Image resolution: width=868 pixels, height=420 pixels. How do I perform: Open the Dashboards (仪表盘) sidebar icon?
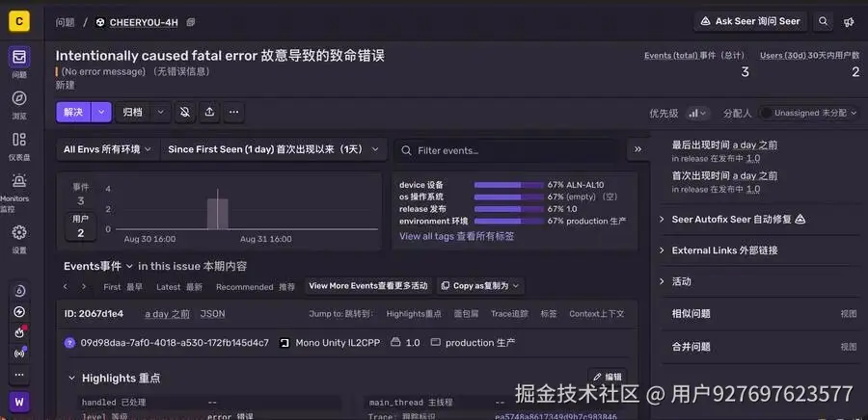[x=19, y=140]
